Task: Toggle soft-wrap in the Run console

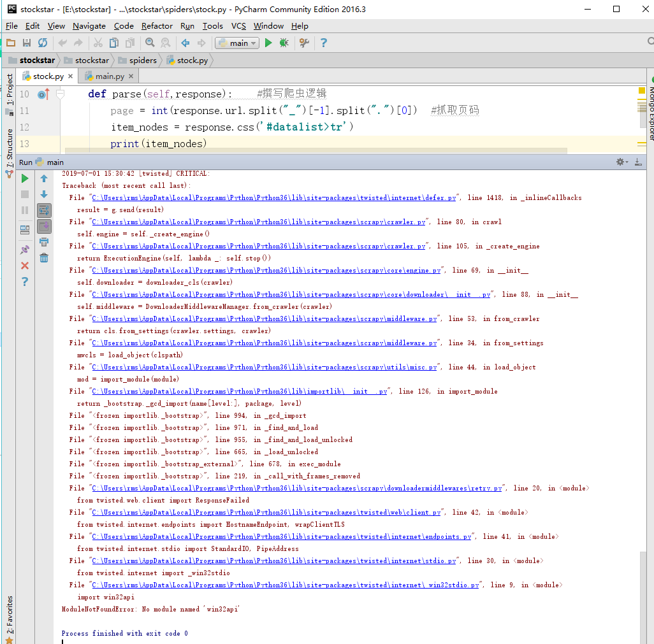Action: 44,210
